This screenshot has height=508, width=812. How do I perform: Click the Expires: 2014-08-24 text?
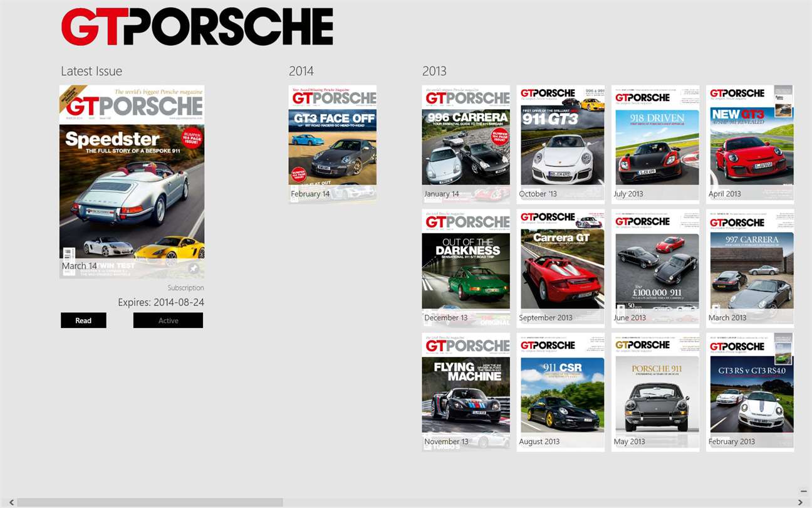pos(161,302)
